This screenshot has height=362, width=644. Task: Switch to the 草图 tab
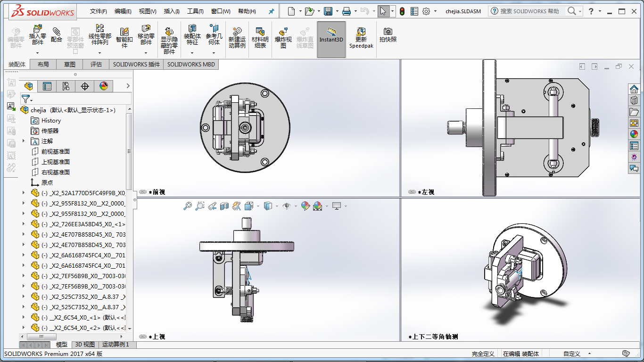point(70,65)
